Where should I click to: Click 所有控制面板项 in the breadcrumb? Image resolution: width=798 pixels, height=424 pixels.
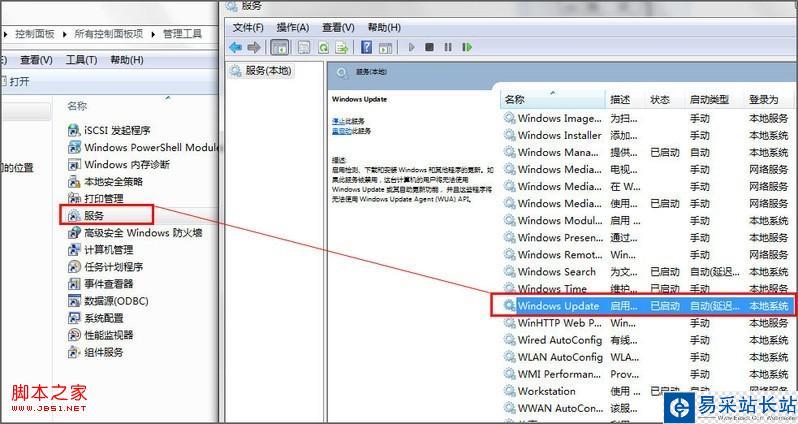pyautogui.click(x=108, y=34)
